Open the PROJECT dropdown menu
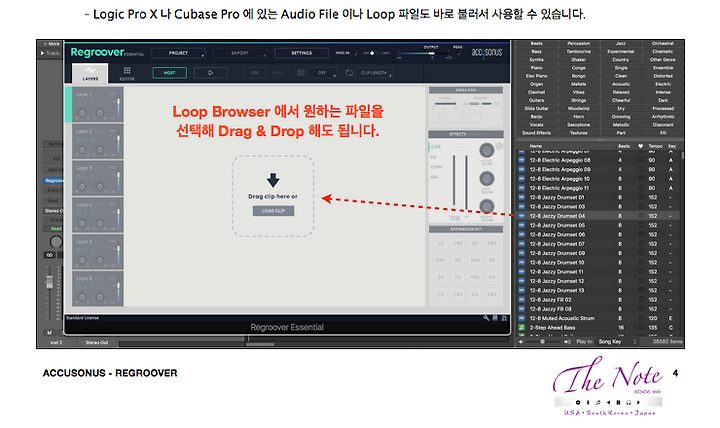 178,53
